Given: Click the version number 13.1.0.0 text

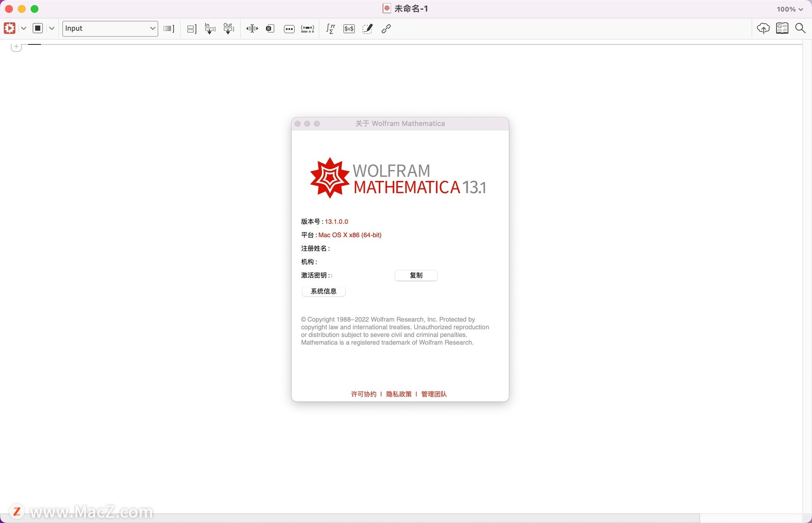Looking at the screenshot, I should (336, 222).
